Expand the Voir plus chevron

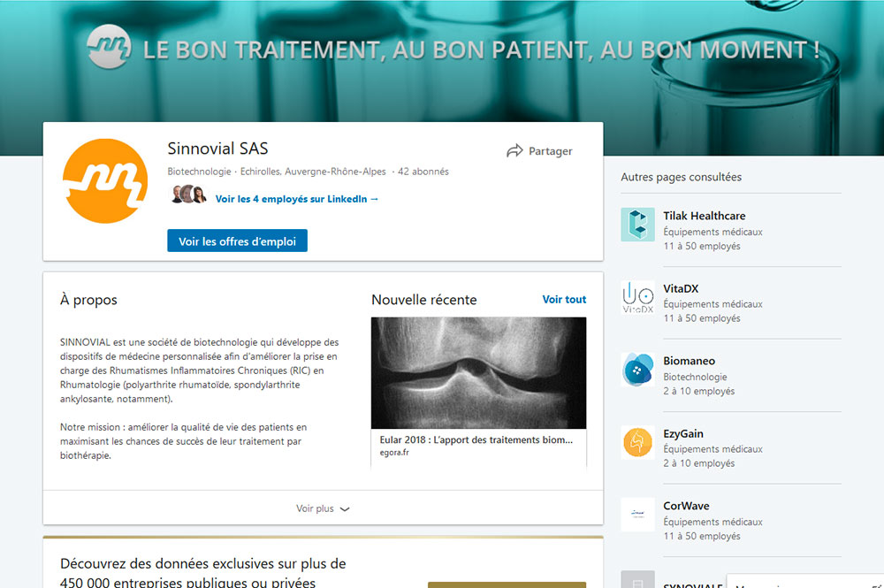(345, 508)
